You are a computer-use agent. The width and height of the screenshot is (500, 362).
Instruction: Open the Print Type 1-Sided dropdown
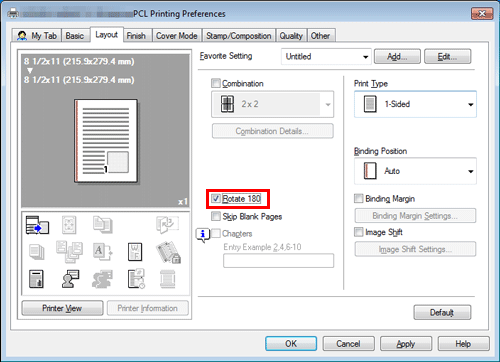click(x=415, y=104)
